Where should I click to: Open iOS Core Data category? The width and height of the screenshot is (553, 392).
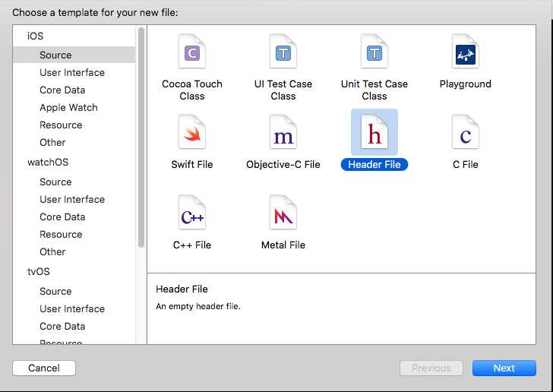(62, 90)
